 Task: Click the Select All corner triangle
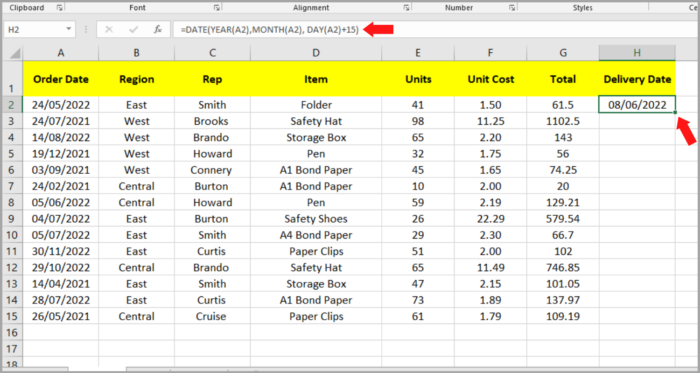(x=12, y=54)
